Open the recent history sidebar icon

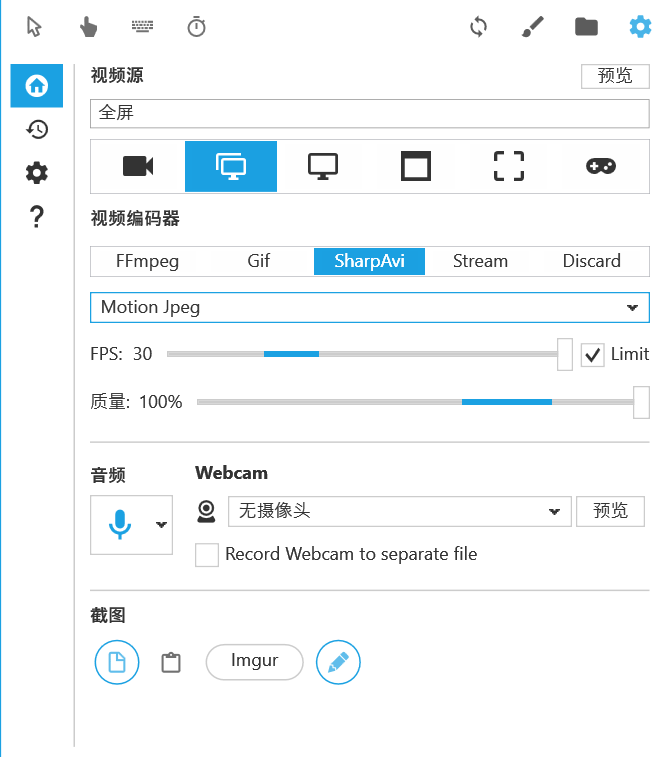[37, 129]
